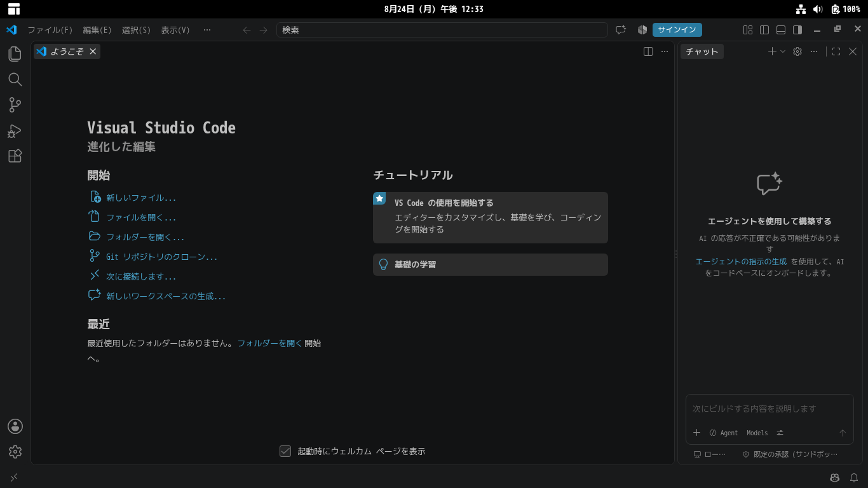Toggle the bottom panel visibility
This screenshot has height=488, width=868.
click(781, 30)
